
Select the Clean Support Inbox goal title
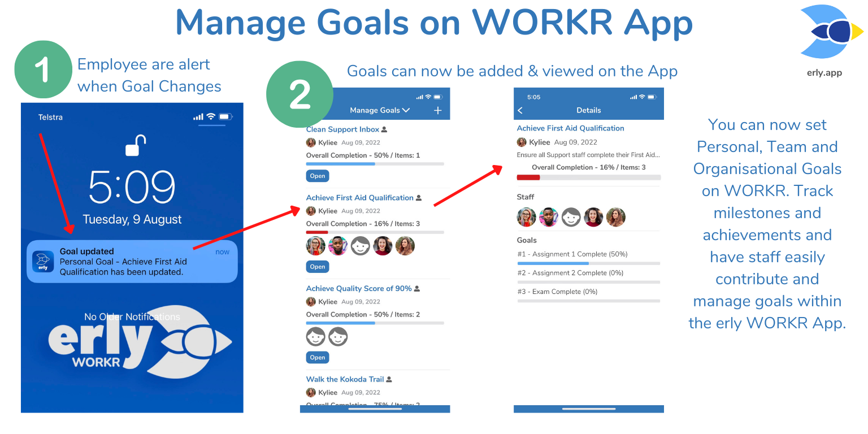click(x=342, y=129)
